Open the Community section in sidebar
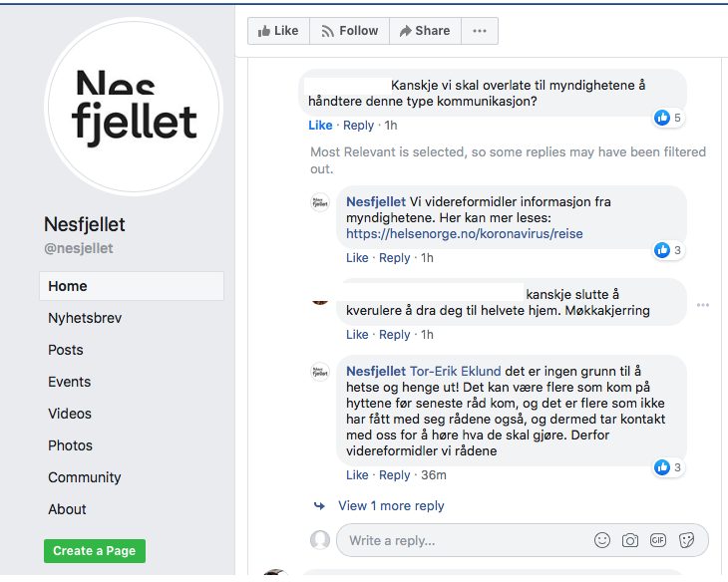 85,477
